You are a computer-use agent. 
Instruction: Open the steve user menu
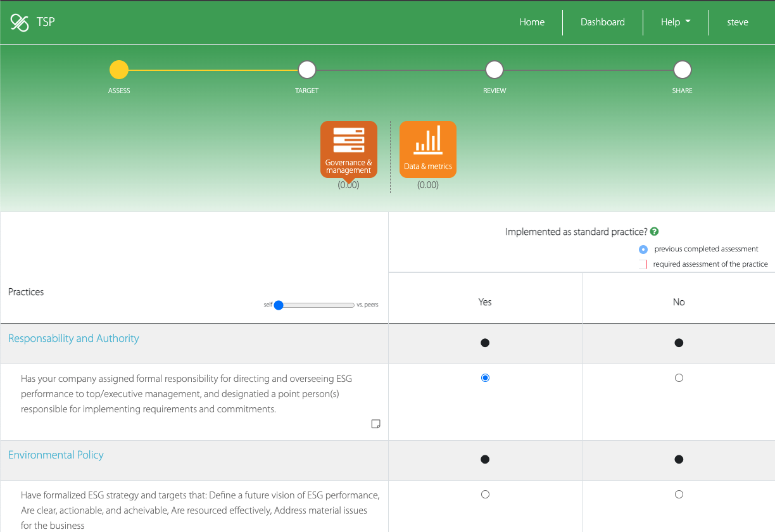point(737,22)
